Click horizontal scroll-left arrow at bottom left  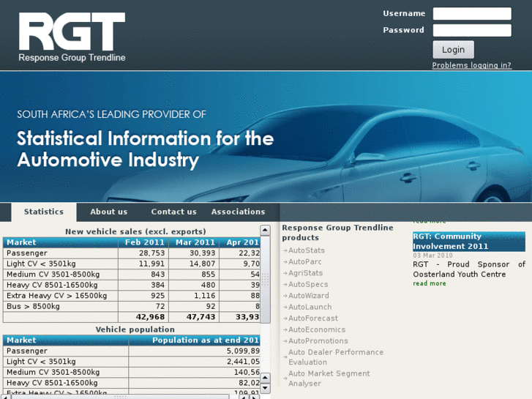(x=5, y=397)
